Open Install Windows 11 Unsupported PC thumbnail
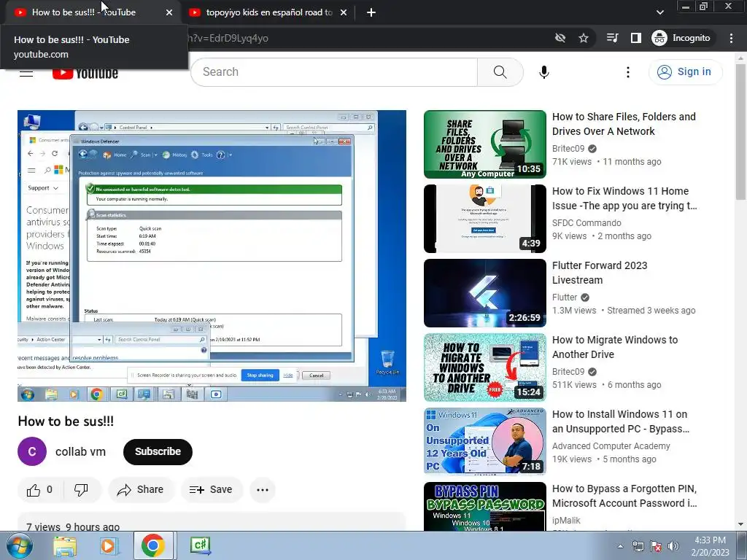The width and height of the screenshot is (747, 560). [x=485, y=442]
